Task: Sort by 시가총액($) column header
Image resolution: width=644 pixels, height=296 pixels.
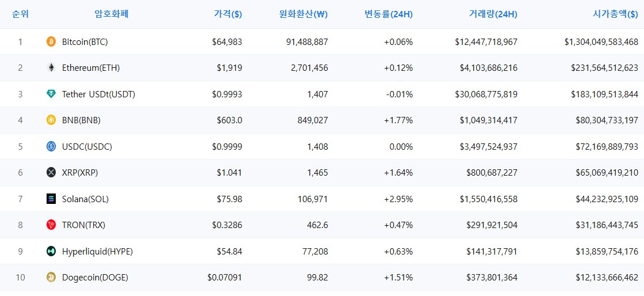Action: (x=616, y=14)
